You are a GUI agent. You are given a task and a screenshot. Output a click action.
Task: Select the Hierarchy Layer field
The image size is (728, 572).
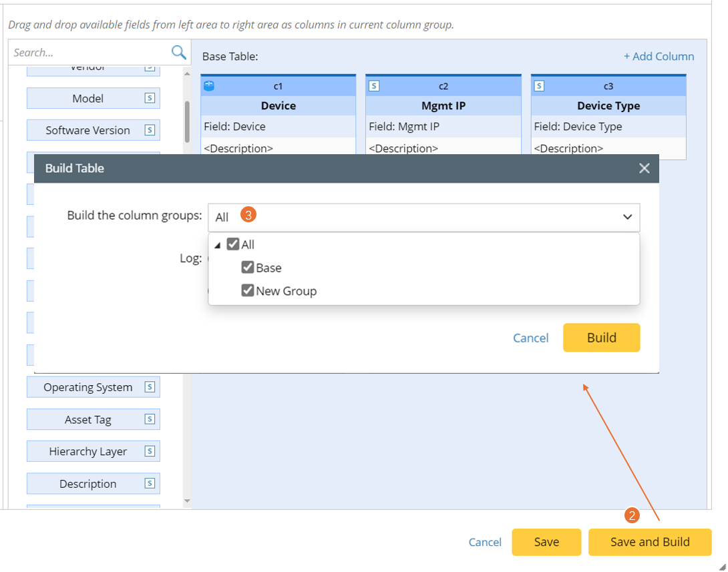(x=87, y=451)
